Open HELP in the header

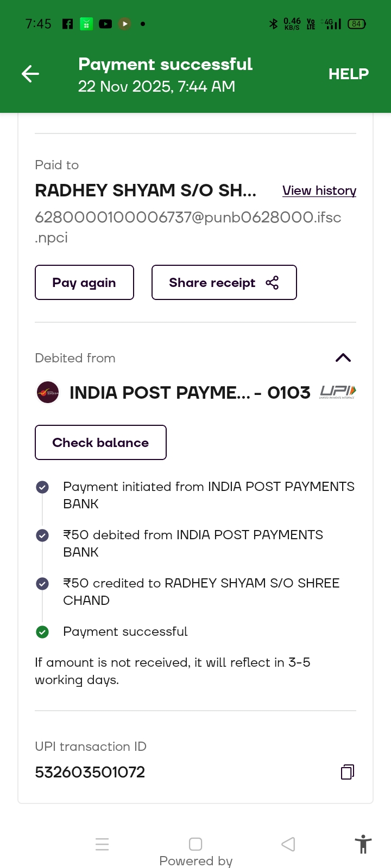coord(348,74)
